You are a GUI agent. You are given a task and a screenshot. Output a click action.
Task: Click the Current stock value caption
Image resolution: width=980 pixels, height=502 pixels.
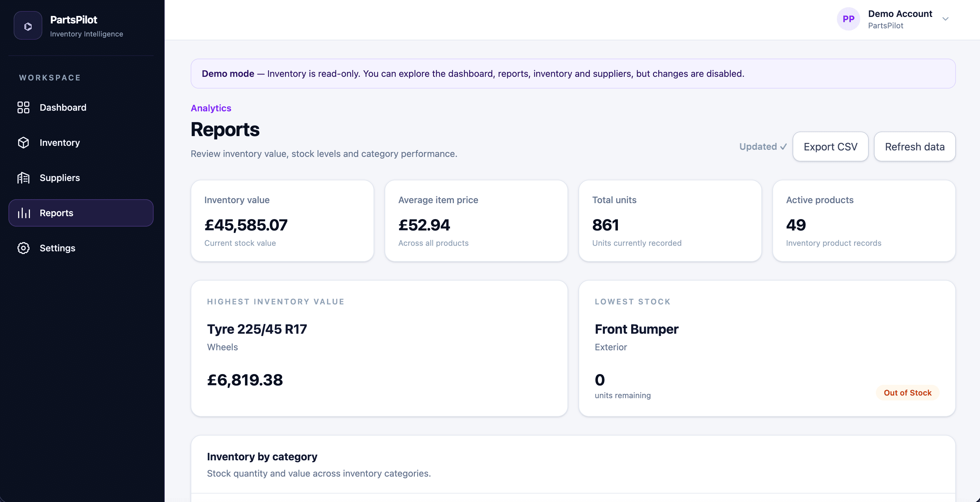click(x=240, y=243)
